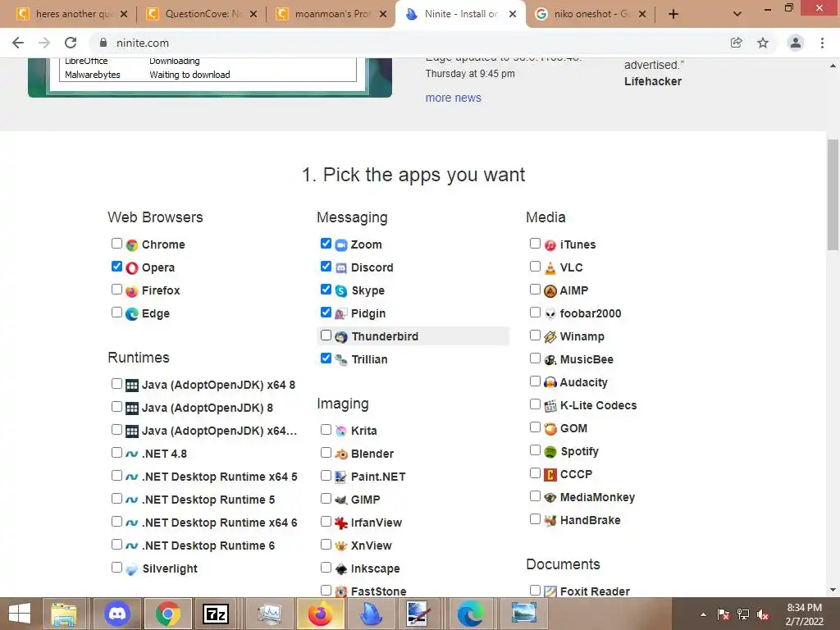840x630 pixels.
Task: Click the MediaMonkey label
Action: point(597,498)
